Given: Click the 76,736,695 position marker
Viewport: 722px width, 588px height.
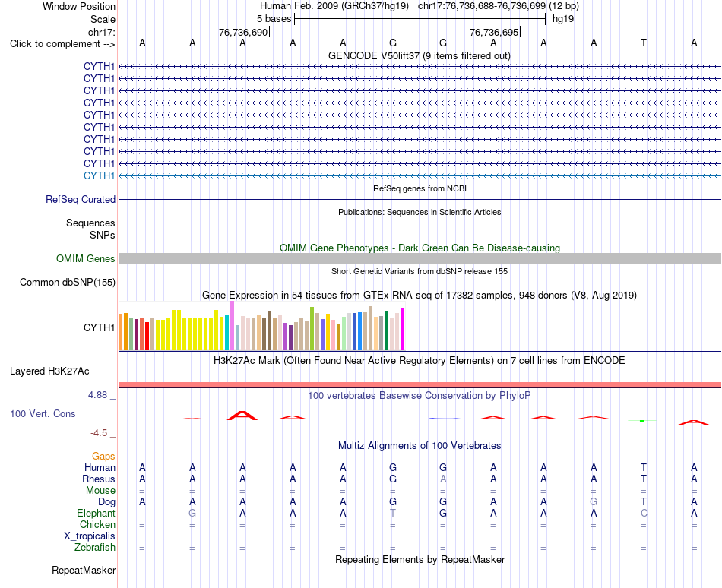Looking at the screenshot, I should pos(494,32).
